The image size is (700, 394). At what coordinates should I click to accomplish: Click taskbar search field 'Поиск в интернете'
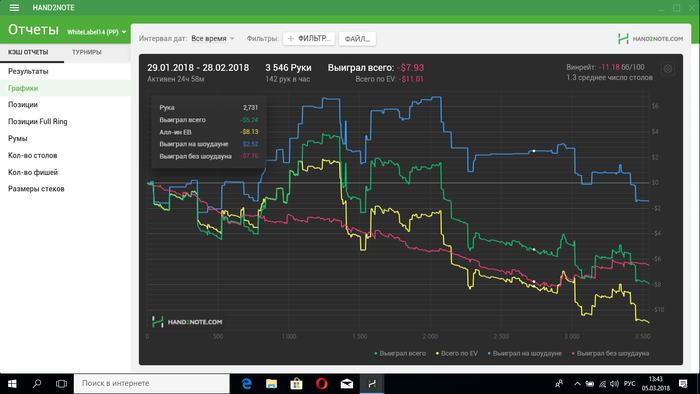[x=152, y=384]
